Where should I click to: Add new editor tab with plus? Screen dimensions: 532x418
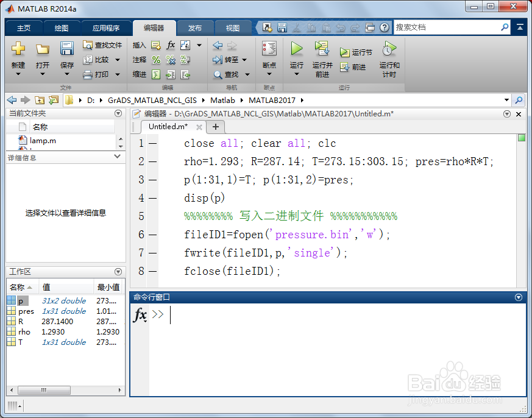(x=216, y=127)
